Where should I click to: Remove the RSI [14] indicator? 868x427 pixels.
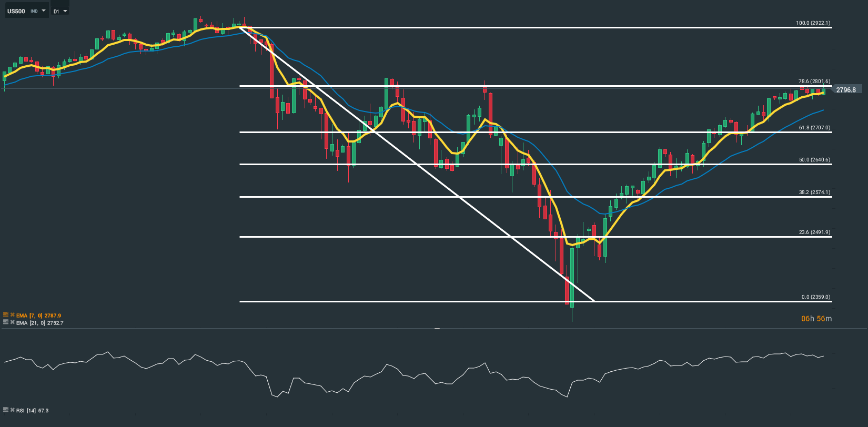pos(12,410)
